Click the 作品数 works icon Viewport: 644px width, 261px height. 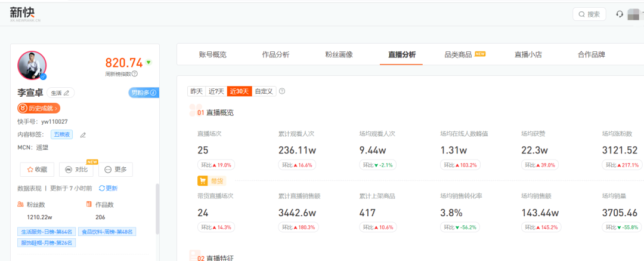click(x=89, y=204)
